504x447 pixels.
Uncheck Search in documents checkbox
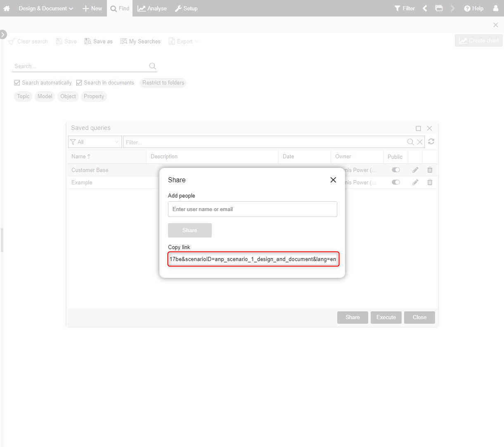(79, 83)
